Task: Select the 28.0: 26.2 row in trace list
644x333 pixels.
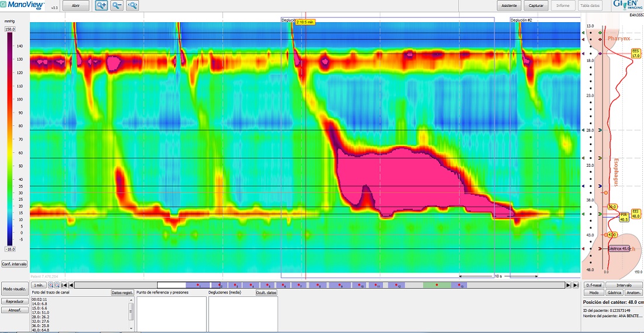Action: (x=40, y=317)
